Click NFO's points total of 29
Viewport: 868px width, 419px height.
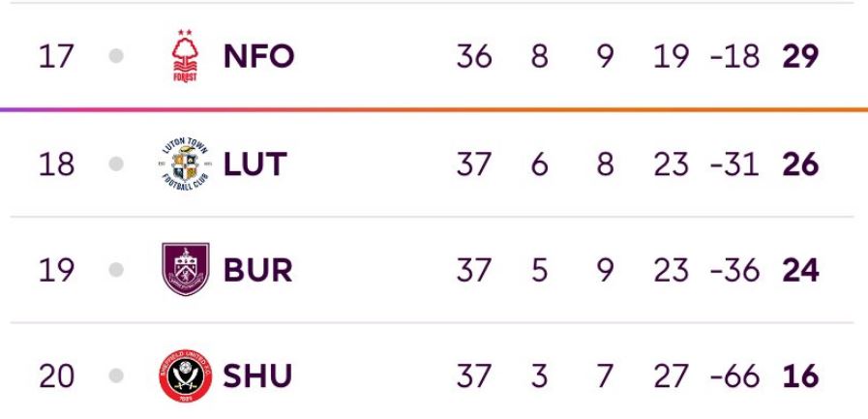click(800, 56)
